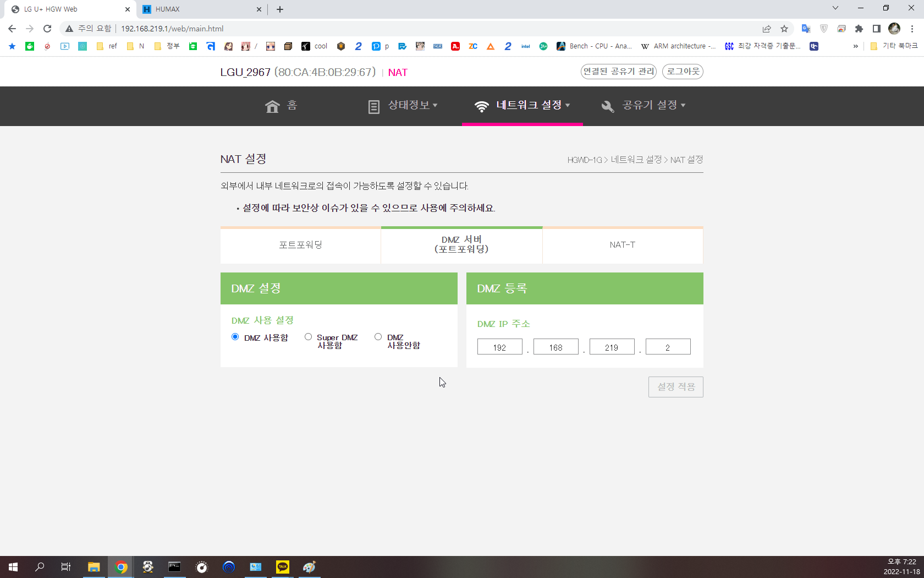The height and width of the screenshot is (578, 924).
Task: Open the Adobe red bookmark icon
Action: click(455, 46)
